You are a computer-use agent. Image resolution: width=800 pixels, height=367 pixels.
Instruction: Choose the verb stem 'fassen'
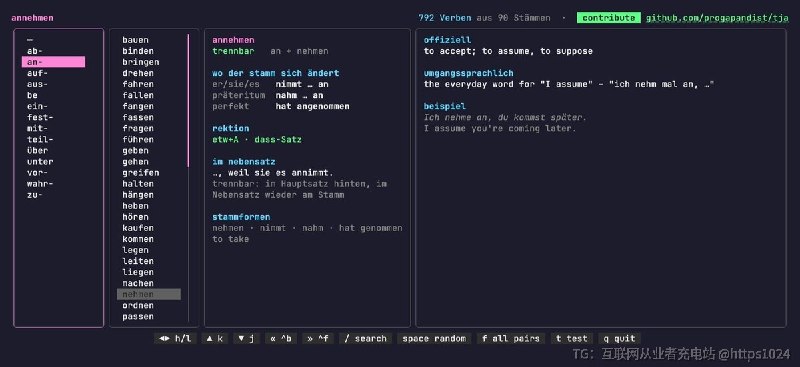138,117
